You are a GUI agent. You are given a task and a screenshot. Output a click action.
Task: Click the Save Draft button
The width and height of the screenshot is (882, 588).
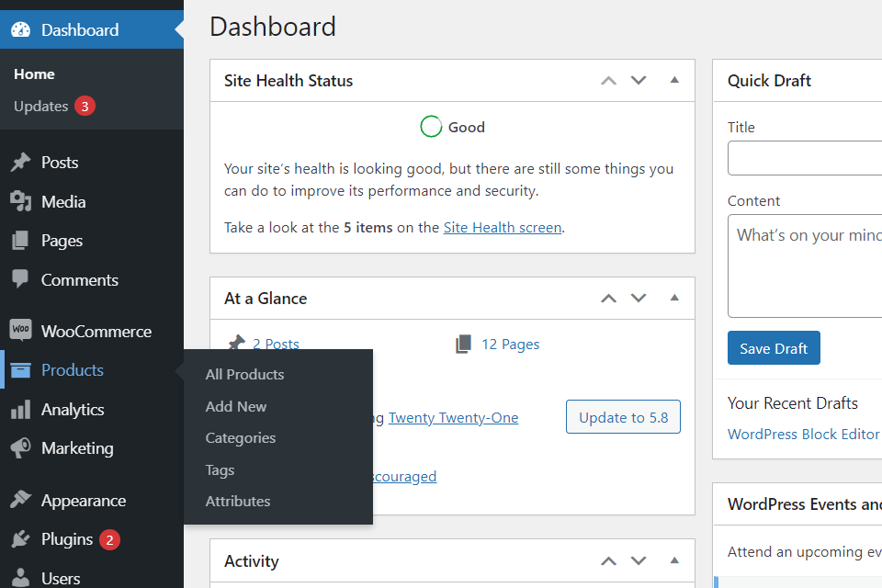click(774, 348)
